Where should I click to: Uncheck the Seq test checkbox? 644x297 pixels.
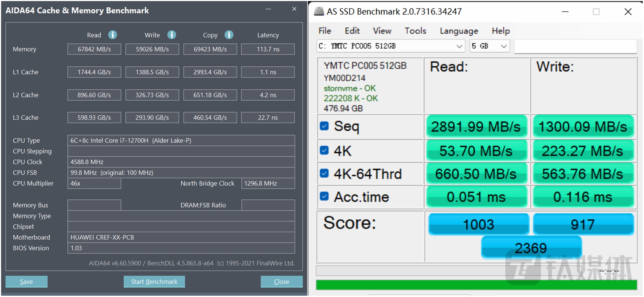tap(324, 126)
